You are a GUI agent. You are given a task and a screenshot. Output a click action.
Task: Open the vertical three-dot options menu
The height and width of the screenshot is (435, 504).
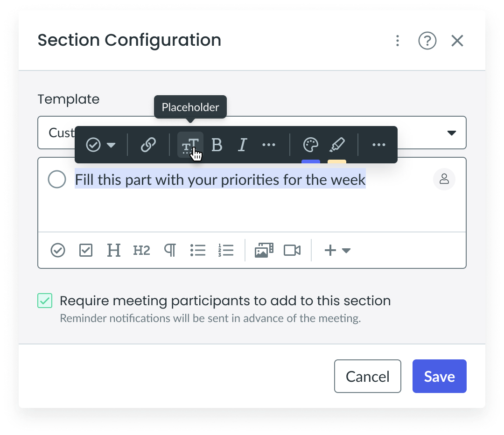[x=398, y=41]
